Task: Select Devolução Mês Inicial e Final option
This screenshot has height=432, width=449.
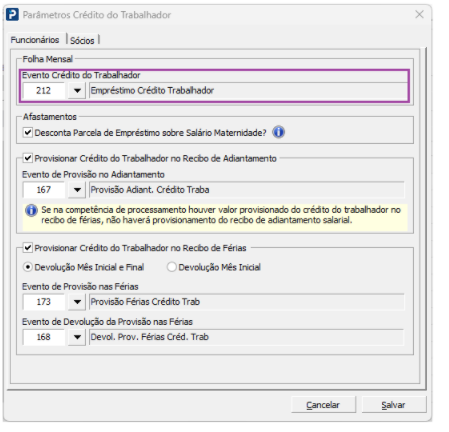Action: 28,267
